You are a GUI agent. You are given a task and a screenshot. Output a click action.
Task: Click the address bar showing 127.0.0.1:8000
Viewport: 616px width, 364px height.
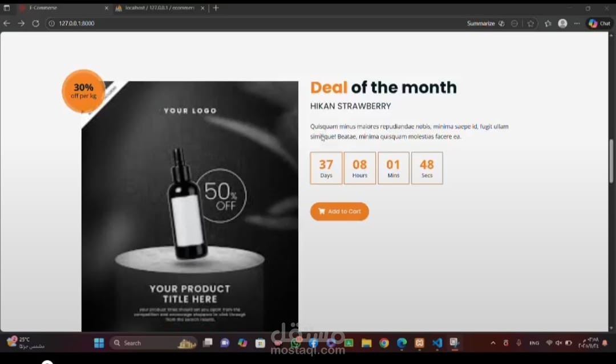252,23
